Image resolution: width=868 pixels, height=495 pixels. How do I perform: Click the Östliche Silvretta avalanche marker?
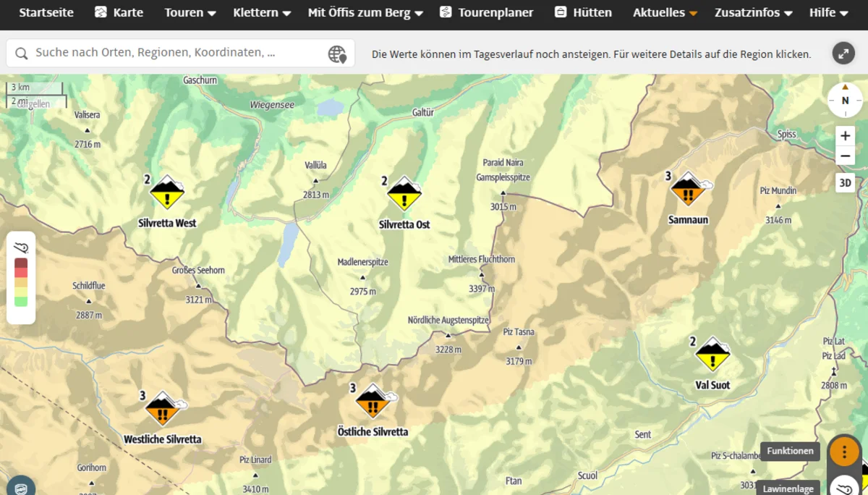(x=373, y=401)
